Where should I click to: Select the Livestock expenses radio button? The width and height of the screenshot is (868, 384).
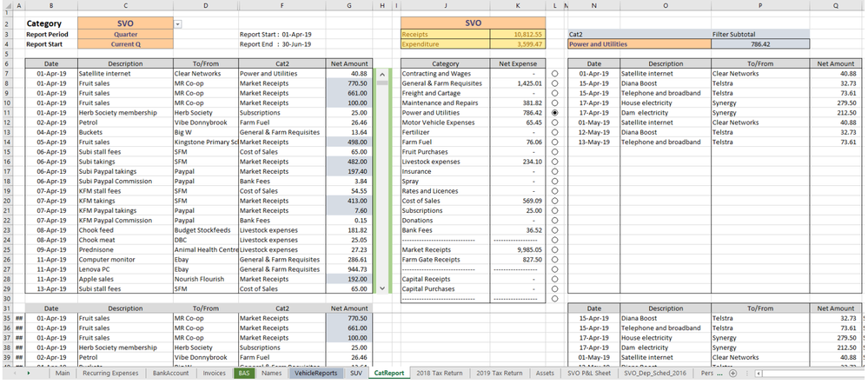(554, 162)
